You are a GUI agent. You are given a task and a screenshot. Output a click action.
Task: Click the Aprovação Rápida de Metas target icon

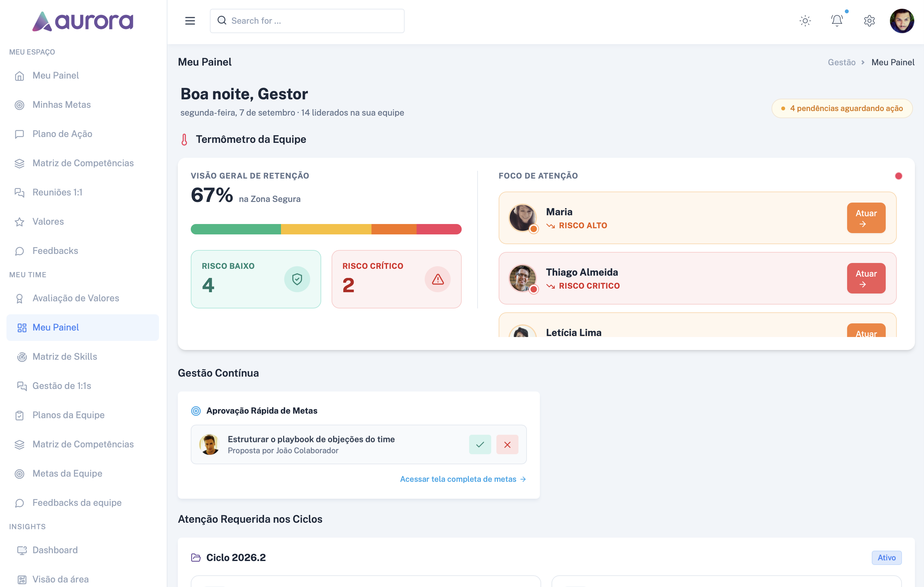(x=196, y=411)
